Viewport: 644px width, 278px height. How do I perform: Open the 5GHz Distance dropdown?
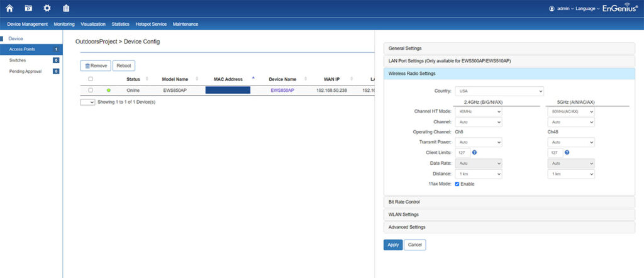pos(571,174)
